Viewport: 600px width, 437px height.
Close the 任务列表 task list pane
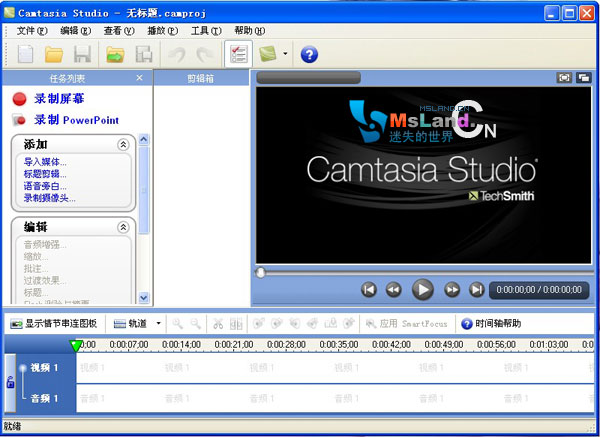140,78
